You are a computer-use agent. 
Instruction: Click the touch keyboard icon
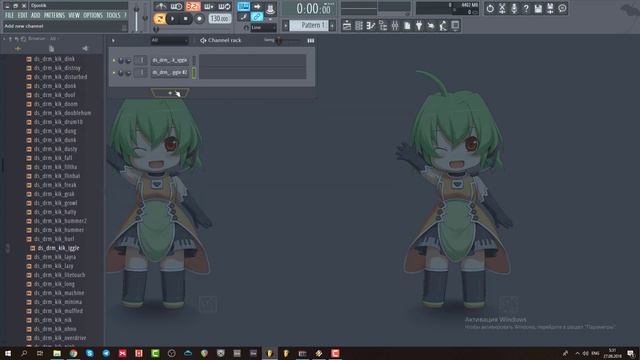(x=443, y=26)
